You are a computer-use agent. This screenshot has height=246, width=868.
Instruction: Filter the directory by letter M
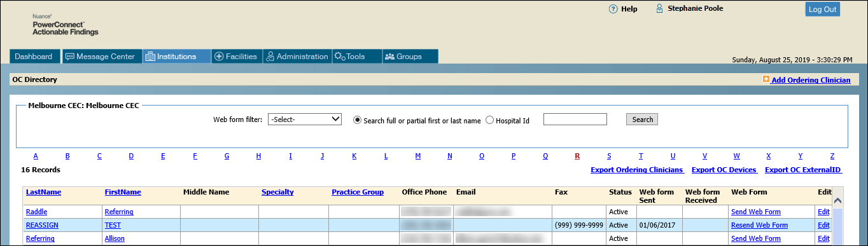click(x=417, y=156)
